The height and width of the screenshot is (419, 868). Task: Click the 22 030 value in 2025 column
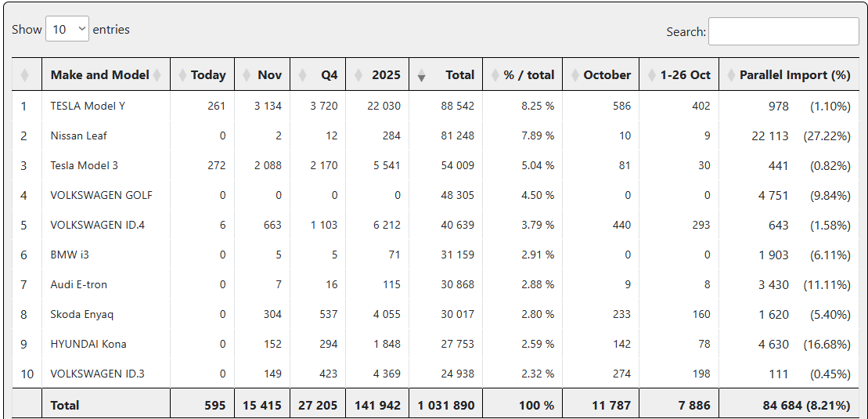[384, 106]
